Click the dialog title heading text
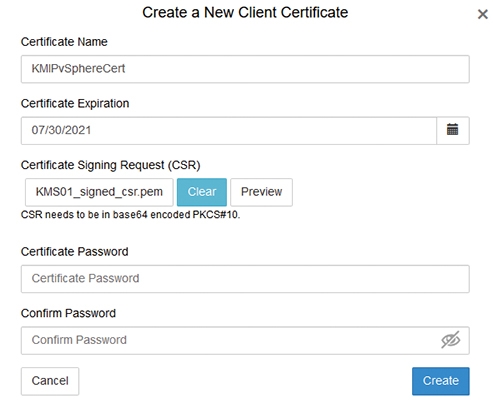This screenshot has height=408, width=493. 245,13
